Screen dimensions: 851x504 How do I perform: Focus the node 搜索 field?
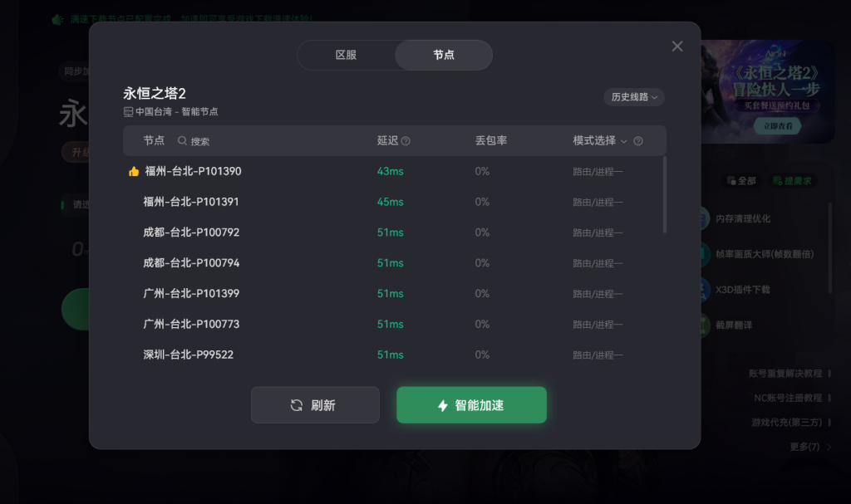[194, 141]
